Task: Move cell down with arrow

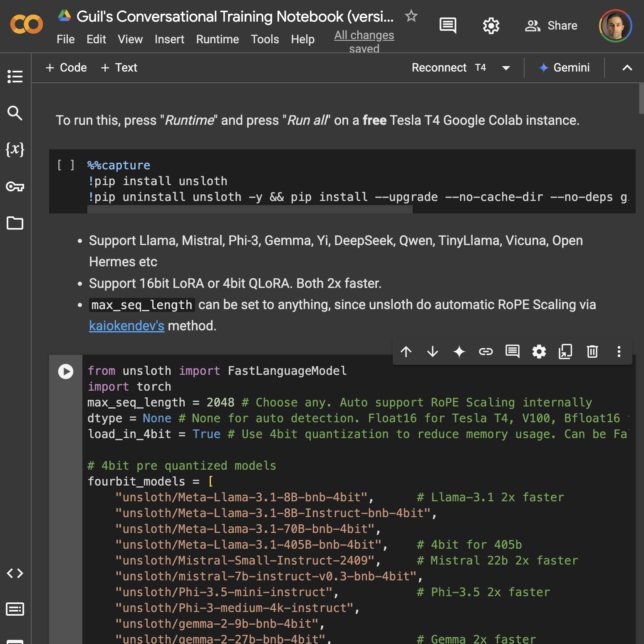Action: 433,352
